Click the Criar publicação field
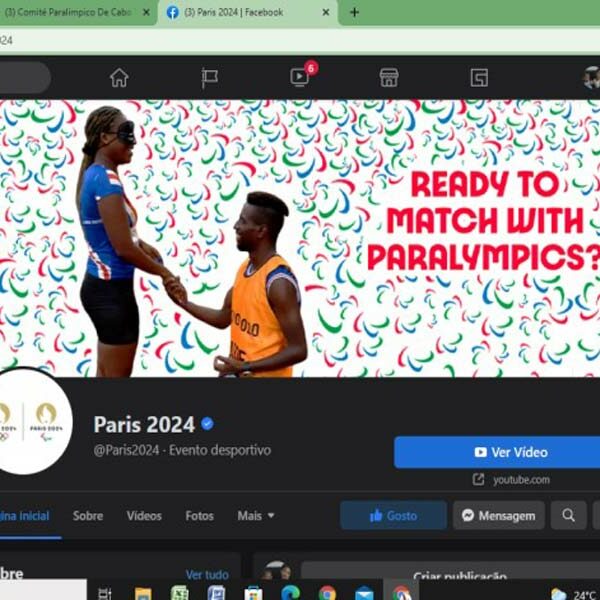600x600 pixels. click(x=450, y=572)
